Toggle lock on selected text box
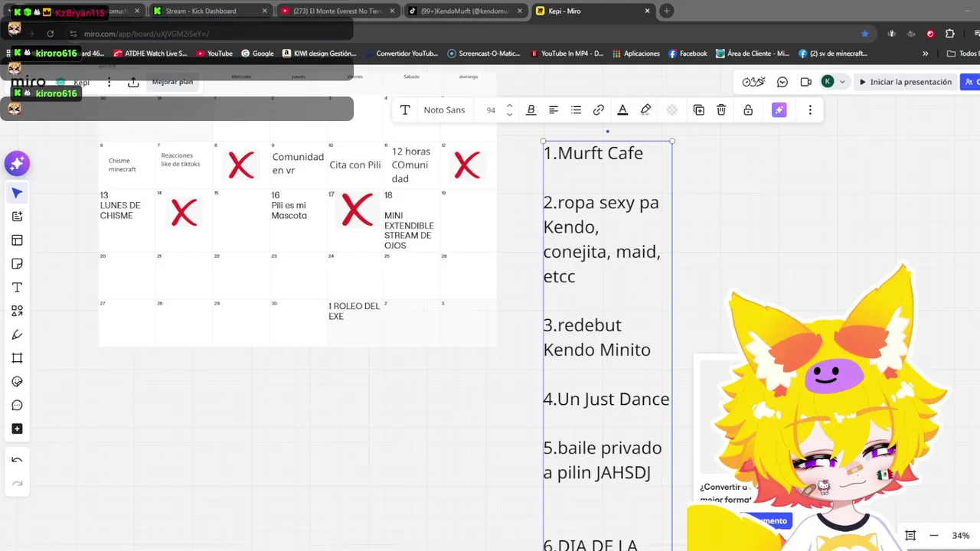 point(748,110)
